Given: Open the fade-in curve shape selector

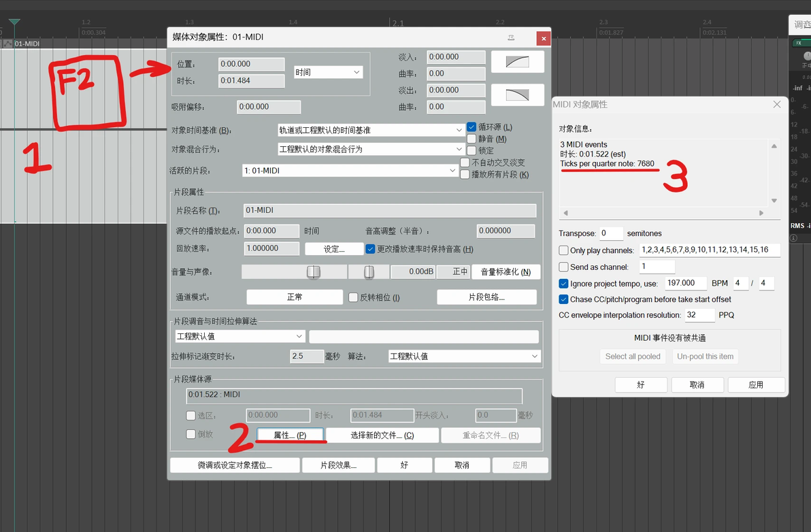Looking at the screenshot, I should 517,61.
